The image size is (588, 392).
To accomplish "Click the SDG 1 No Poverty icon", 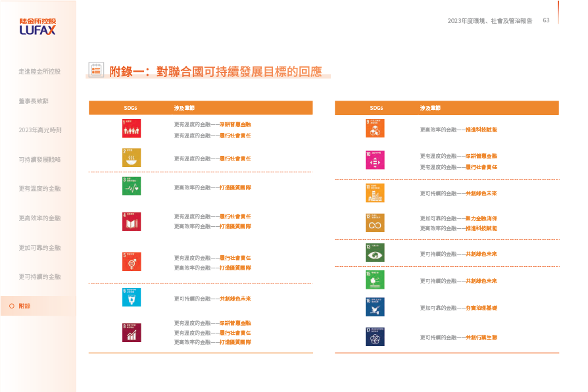I will pyautogui.click(x=132, y=128).
